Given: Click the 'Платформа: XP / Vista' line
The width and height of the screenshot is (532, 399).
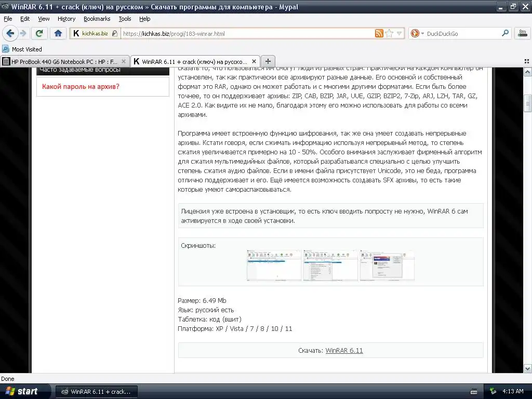Looking at the screenshot, I should pos(235,328).
